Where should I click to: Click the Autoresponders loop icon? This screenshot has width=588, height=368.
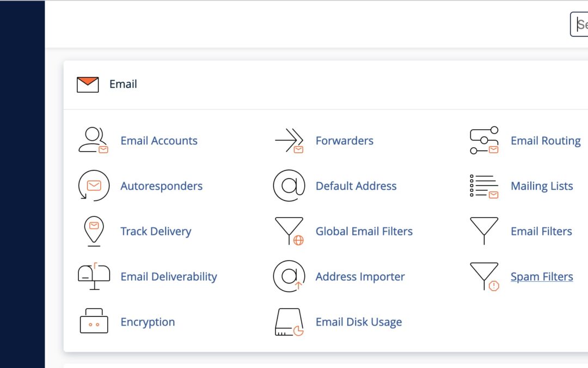tap(94, 185)
